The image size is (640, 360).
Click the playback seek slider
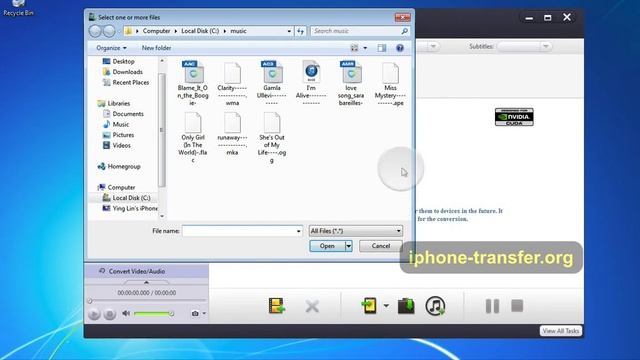pos(147,301)
